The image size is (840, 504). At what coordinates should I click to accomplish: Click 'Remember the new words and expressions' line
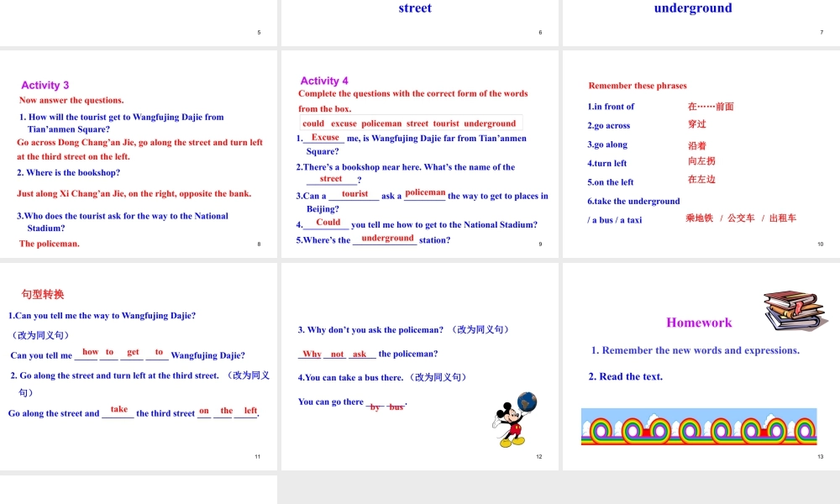696,350
